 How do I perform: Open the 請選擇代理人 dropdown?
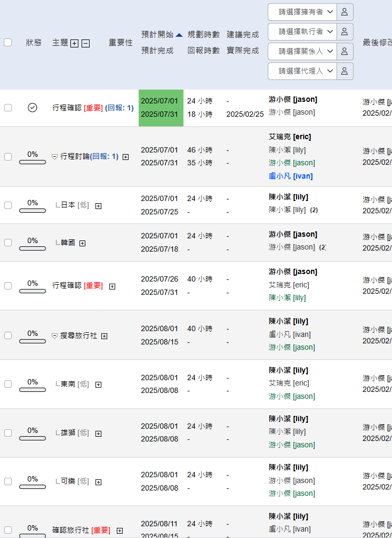point(302,71)
